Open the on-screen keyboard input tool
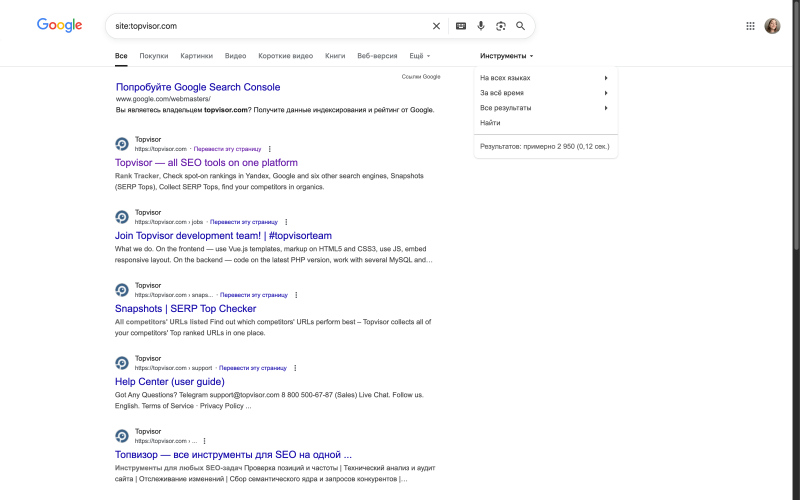Viewport: 800px width, 500px height. (461, 26)
